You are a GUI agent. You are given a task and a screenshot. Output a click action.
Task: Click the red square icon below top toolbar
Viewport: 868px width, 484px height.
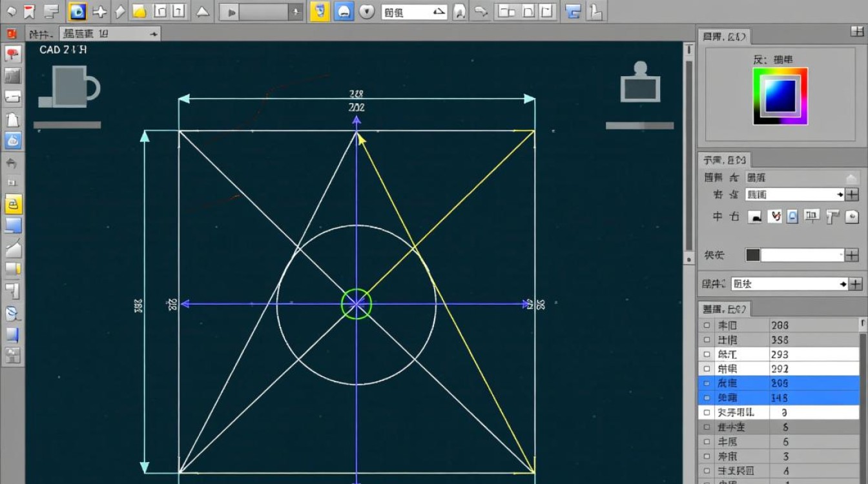[x=11, y=34]
